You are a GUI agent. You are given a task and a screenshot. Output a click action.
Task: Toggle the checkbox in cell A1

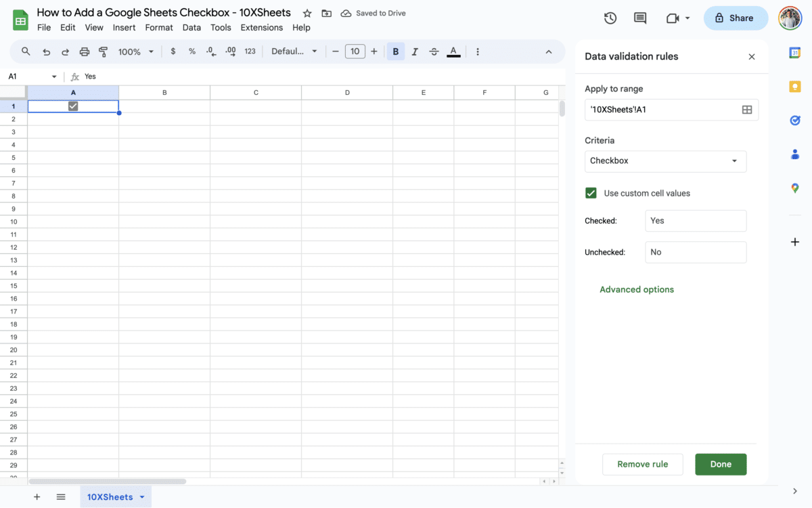[x=73, y=106]
